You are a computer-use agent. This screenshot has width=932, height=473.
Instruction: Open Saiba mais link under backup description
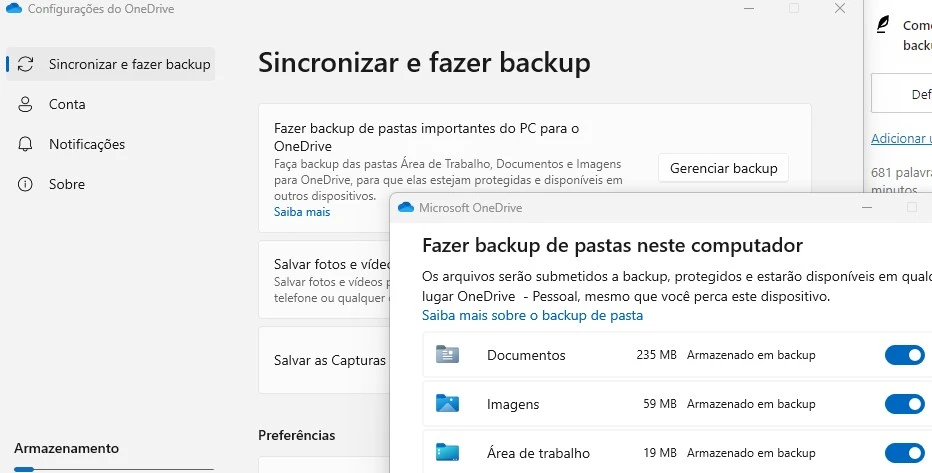click(302, 212)
